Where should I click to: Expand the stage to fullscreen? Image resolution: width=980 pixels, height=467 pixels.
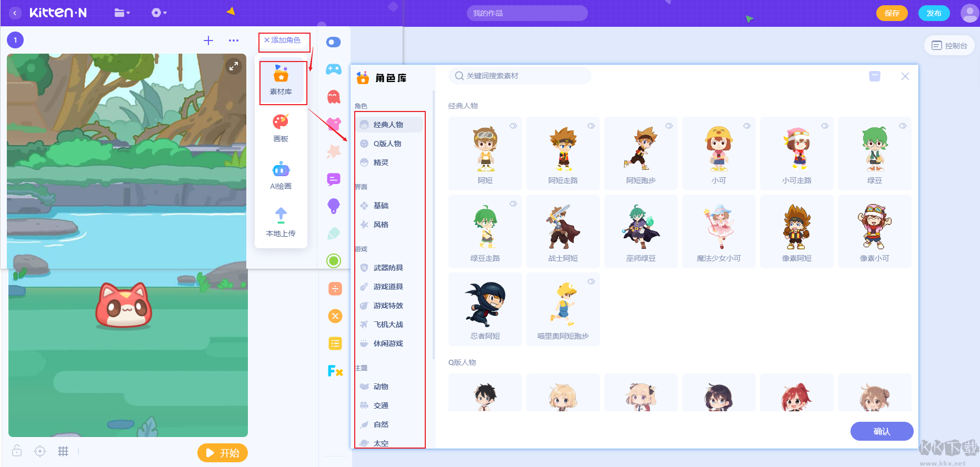point(233,66)
